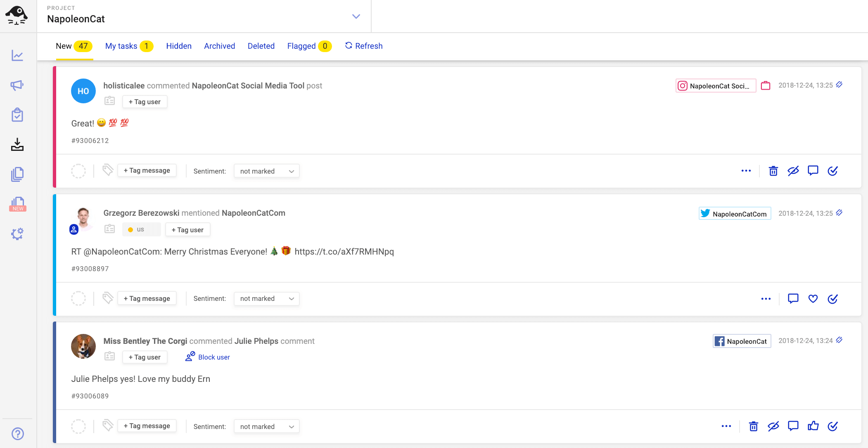Delete holisticalee's comment with trash icon
The height and width of the screenshot is (448, 868).
pos(773,171)
